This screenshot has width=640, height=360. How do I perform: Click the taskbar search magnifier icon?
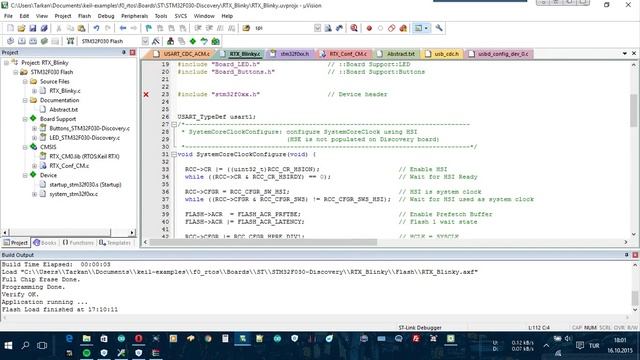coord(25,346)
